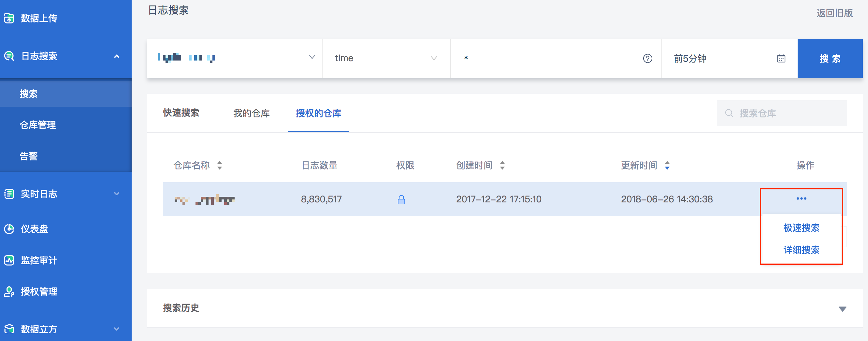Screen dimensions: 868x341
Task: Sort by 更新时间 arrows
Action: (667, 165)
